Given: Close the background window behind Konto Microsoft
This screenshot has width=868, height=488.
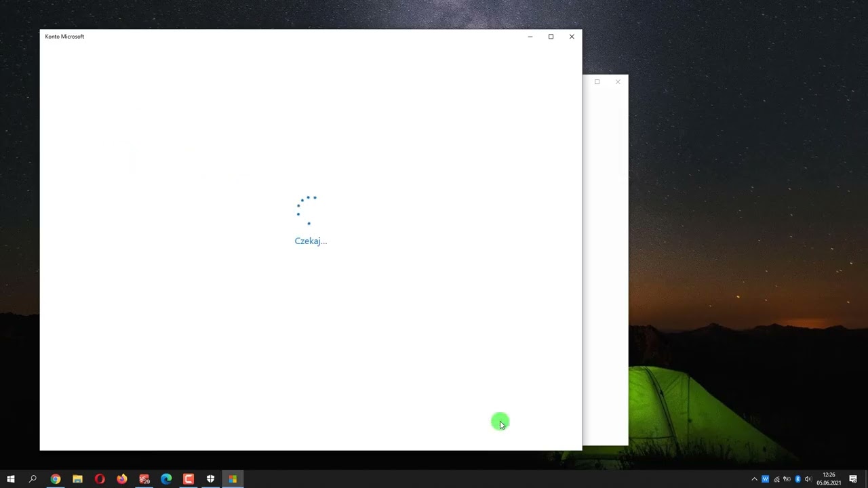Looking at the screenshot, I should [618, 82].
